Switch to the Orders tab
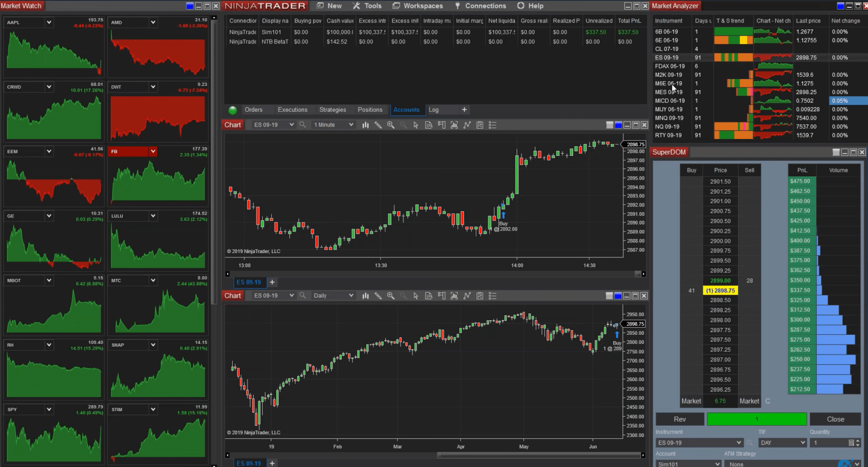The image size is (868, 467). click(x=254, y=110)
